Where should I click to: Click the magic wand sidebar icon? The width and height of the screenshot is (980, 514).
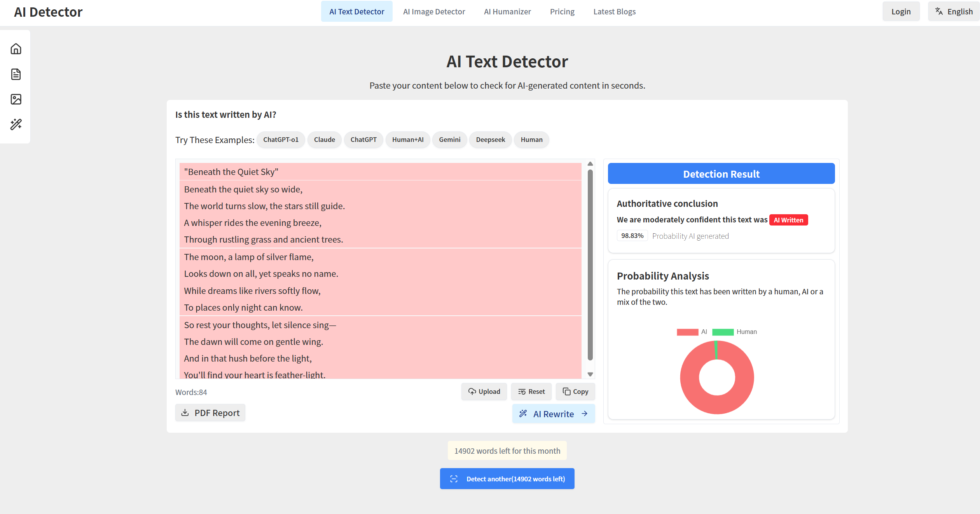(x=16, y=124)
